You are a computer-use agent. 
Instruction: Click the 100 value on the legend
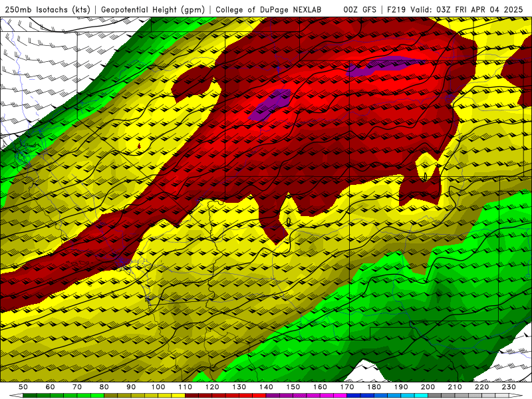pos(158,387)
